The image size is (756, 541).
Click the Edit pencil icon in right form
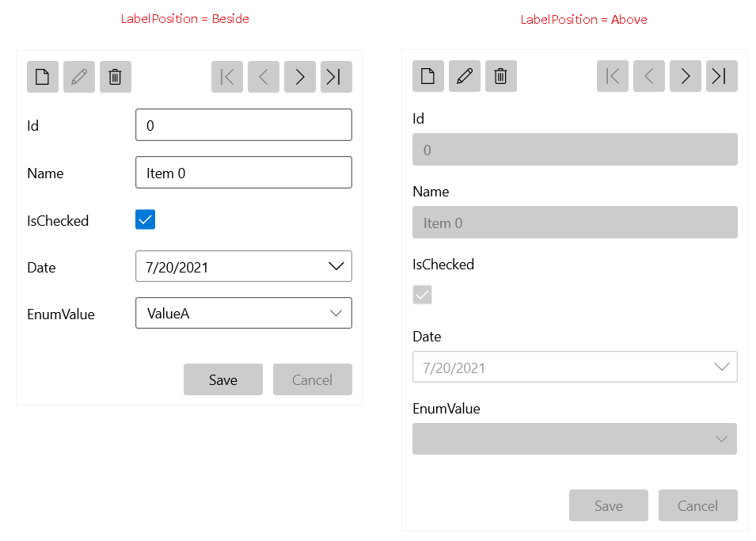pyautogui.click(x=465, y=76)
